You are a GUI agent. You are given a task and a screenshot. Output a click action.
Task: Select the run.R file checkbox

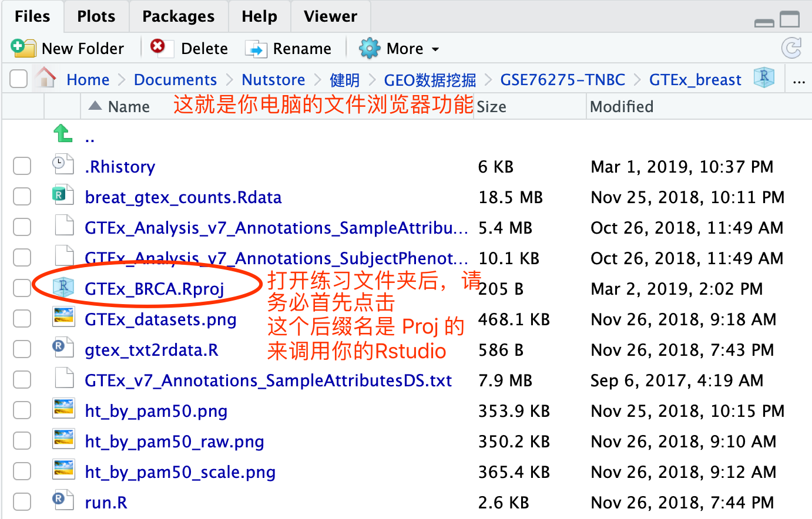pos(22,502)
